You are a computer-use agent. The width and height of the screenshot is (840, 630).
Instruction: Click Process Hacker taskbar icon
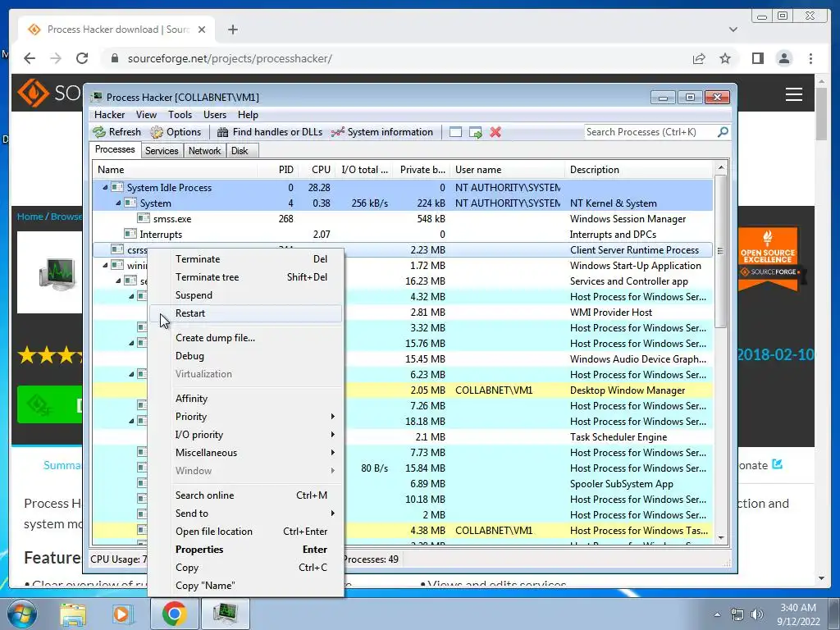(226, 614)
